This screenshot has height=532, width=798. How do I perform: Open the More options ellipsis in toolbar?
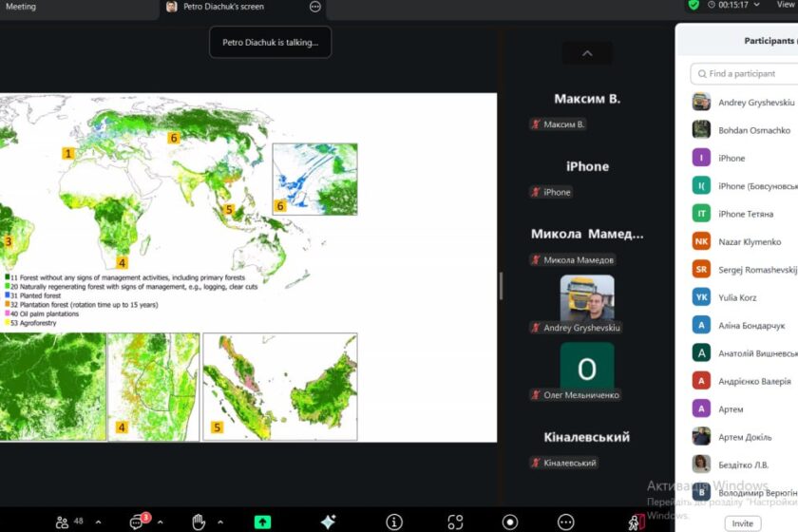pyautogui.click(x=566, y=522)
